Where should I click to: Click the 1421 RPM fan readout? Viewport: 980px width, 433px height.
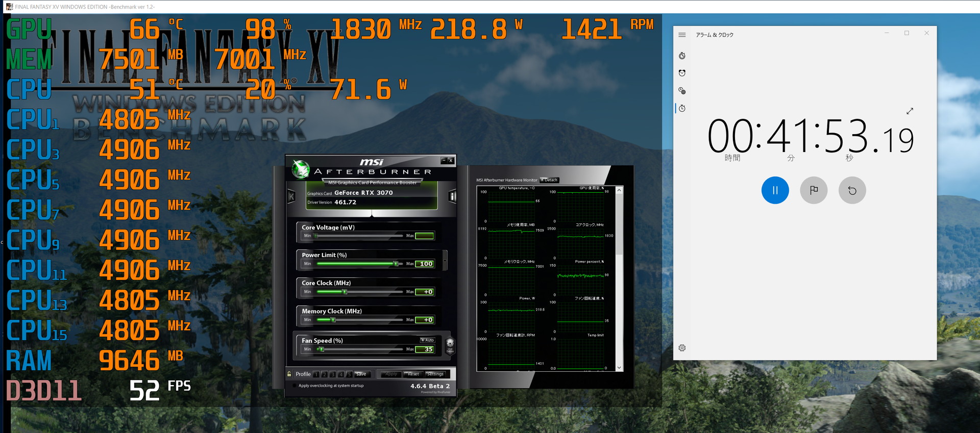(607, 29)
